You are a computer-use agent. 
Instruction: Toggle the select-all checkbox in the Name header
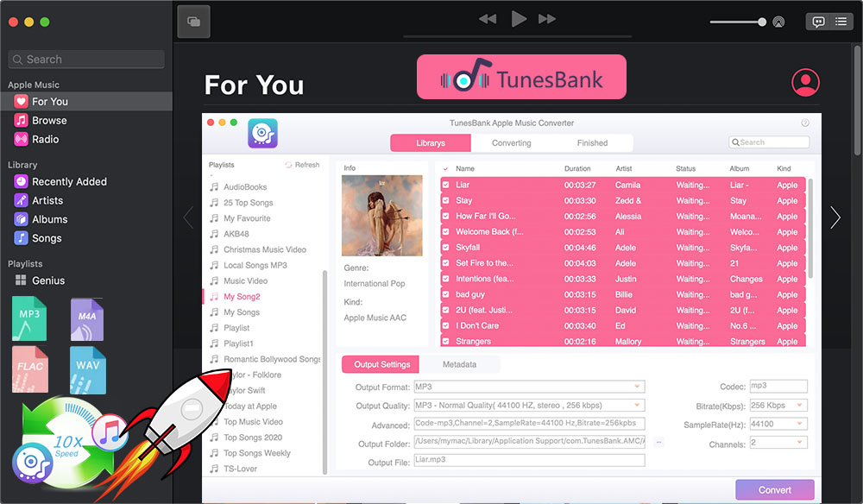[446, 167]
